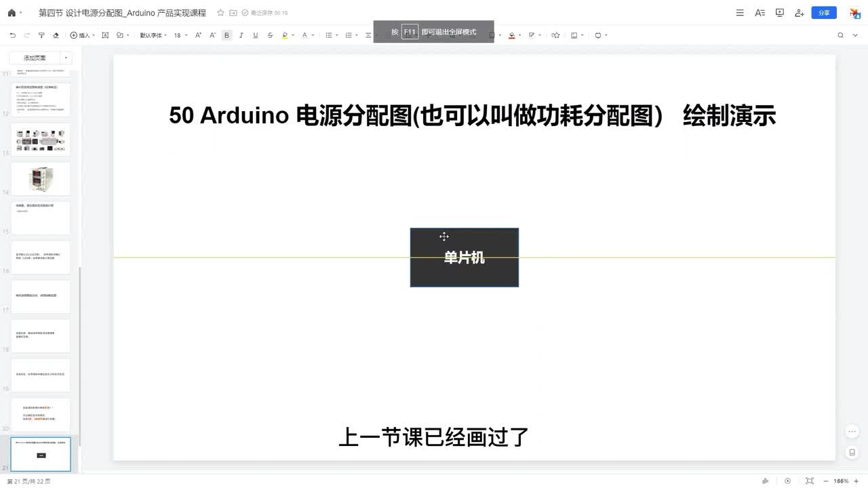Add a collaborator
Screen dimensions: 868x488
click(800, 13)
